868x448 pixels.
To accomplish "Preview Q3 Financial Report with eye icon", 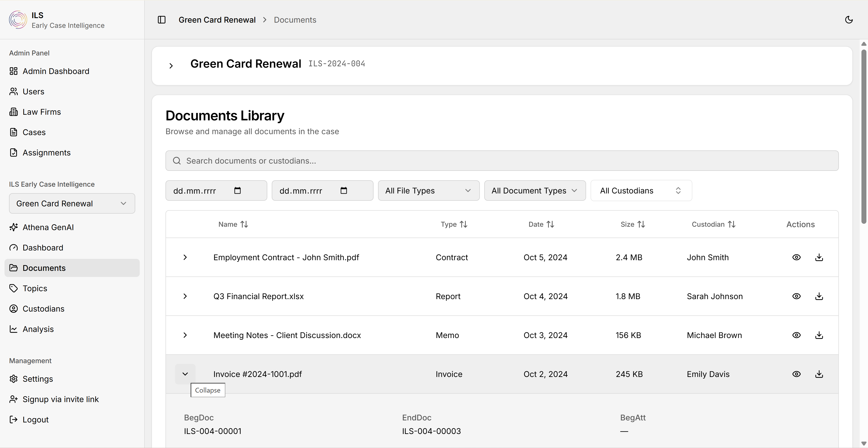I will [796, 296].
